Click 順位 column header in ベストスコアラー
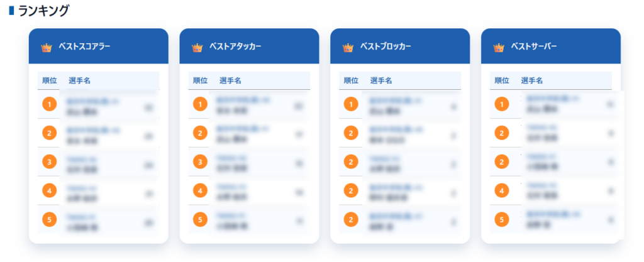The width and height of the screenshot is (644, 262). coord(49,80)
